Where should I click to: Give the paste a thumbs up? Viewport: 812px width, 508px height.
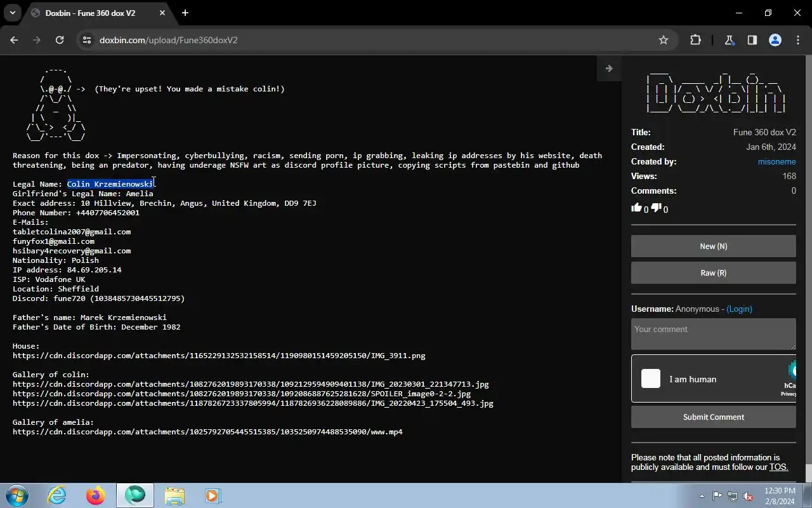click(636, 208)
